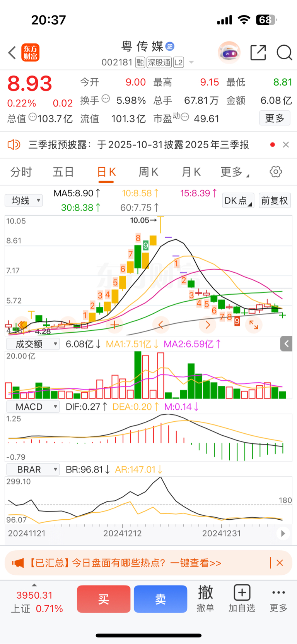Tap the back arrow icon

[x=12, y=53]
